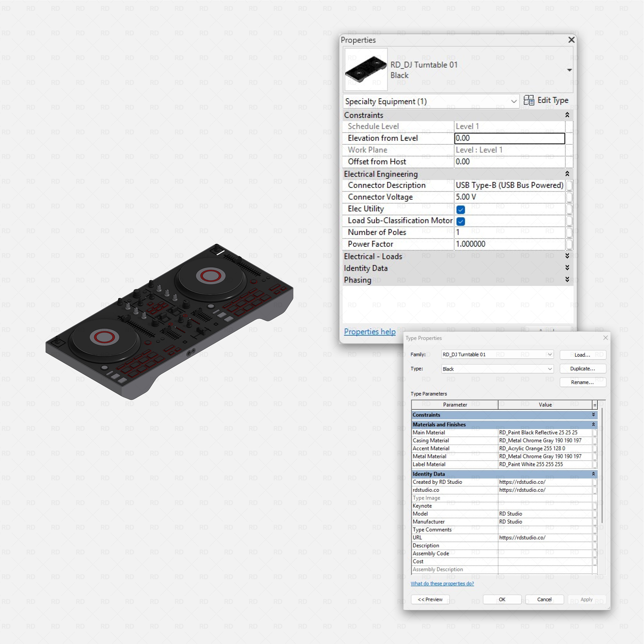Click the Manufacturer value RD Studio
Viewport: 644px width, 644px height.
[545, 522]
